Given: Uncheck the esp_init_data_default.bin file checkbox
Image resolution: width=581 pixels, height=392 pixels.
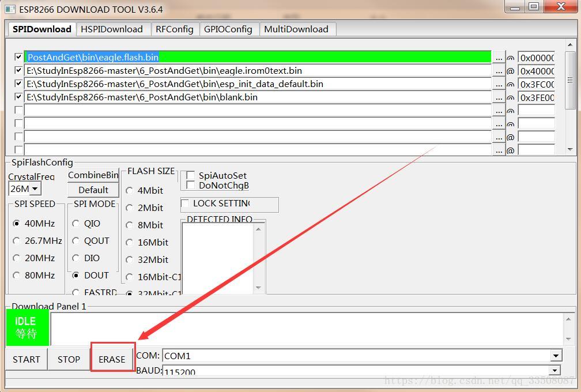Looking at the screenshot, I should 18,84.
